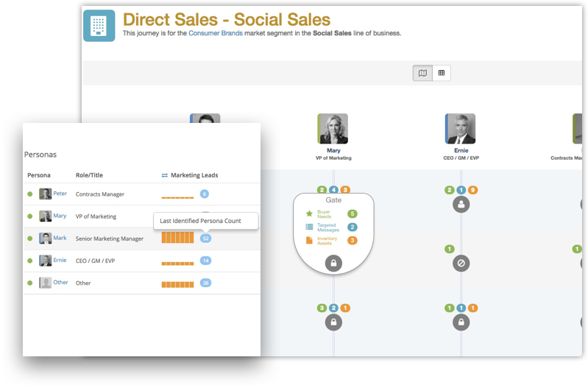Image resolution: width=588 pixels, height=388 pixels.
Task: Click the Buyer Needs star icon
Action: pyautogui.click(x=309, y=214)
